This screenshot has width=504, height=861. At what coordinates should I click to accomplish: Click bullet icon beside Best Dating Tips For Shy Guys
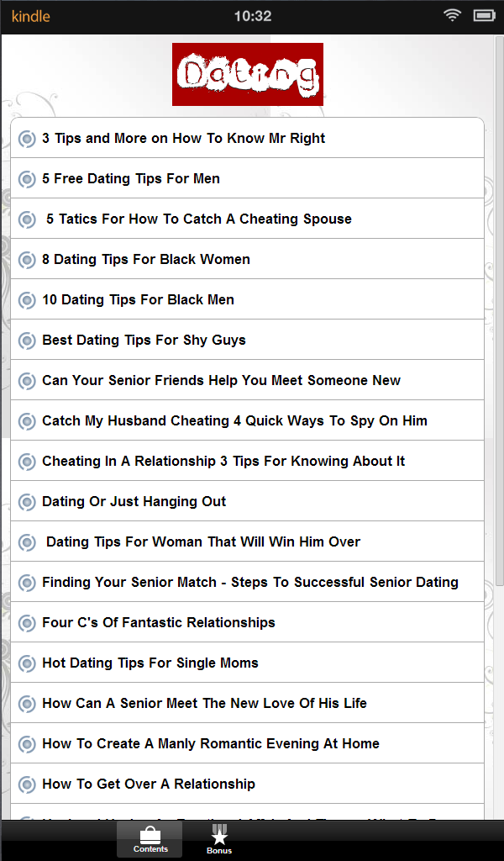click(x=27, y=341)
